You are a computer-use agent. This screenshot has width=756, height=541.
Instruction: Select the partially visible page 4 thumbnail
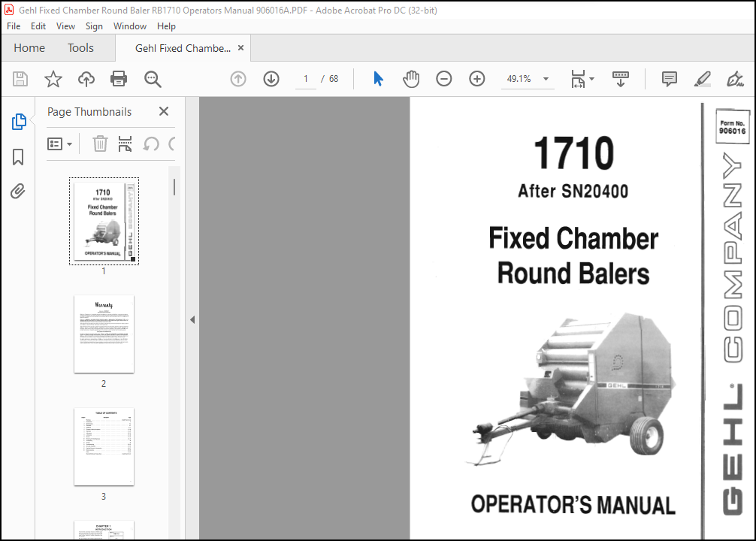tap(104, 530)
